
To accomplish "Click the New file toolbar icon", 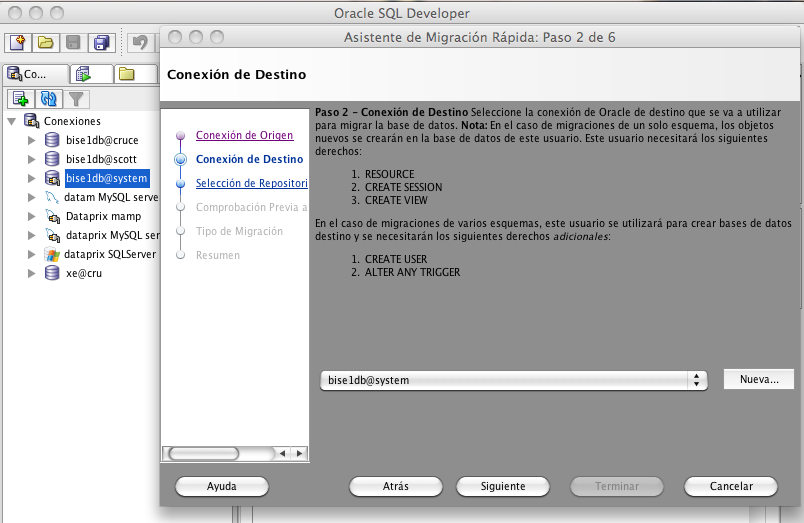I will pos(17,43).
